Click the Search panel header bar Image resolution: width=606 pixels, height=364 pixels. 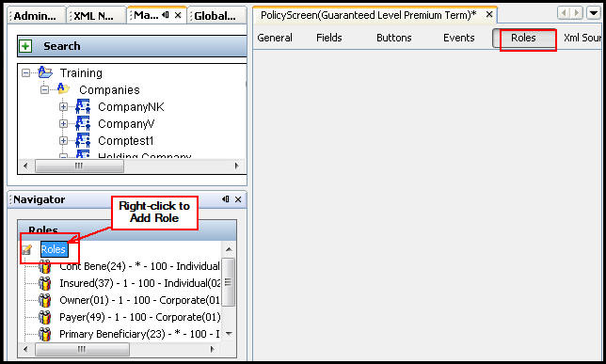click(132, 46)
